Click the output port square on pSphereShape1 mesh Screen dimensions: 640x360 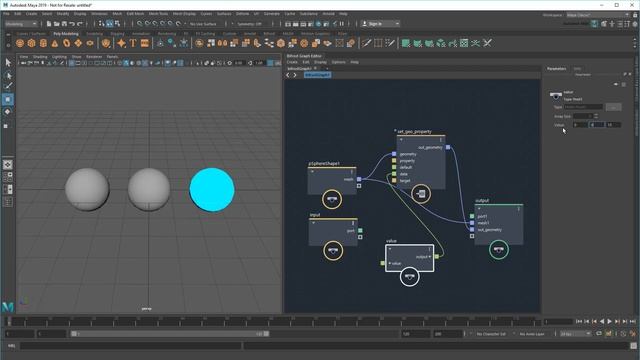pos(359,179)
